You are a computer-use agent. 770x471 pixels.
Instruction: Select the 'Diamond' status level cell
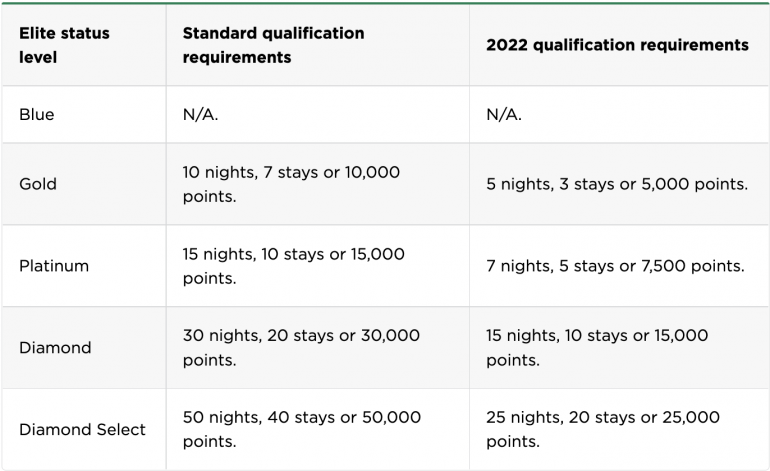(55, 348)
